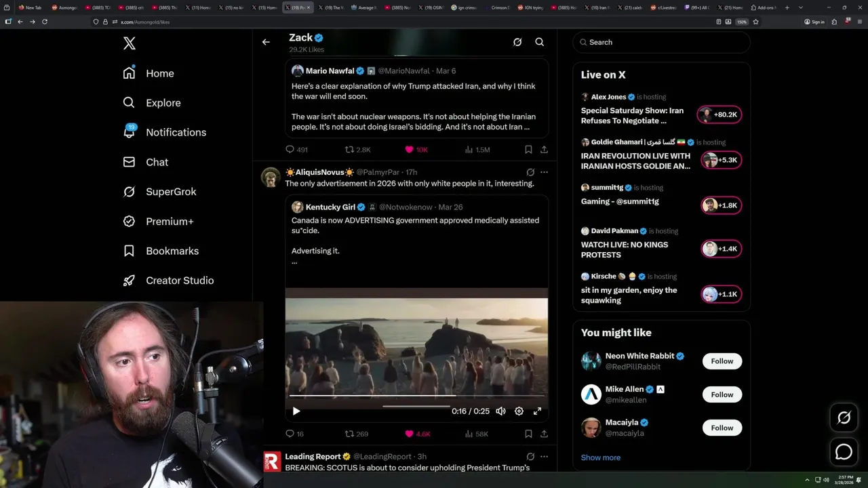Switch to the New Tab browser tab

[x=31, y=7]
